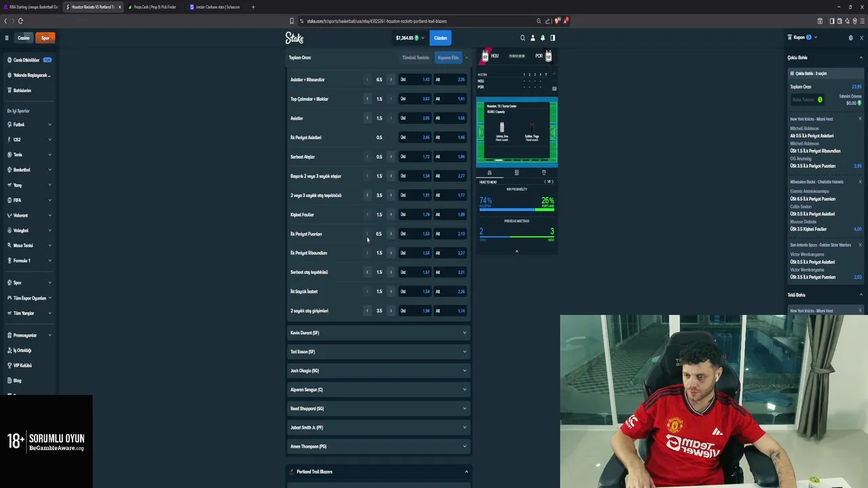The height and width of the screenshot is (488, 868).
Task: Switch to the Casino tab
Action: coord(24,38)
